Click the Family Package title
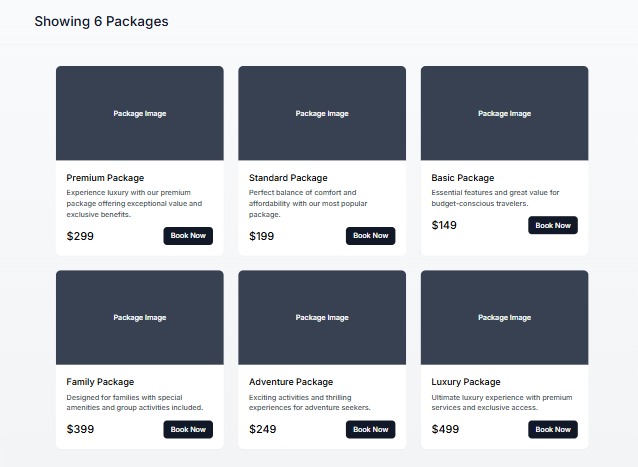 click(100, 382)
